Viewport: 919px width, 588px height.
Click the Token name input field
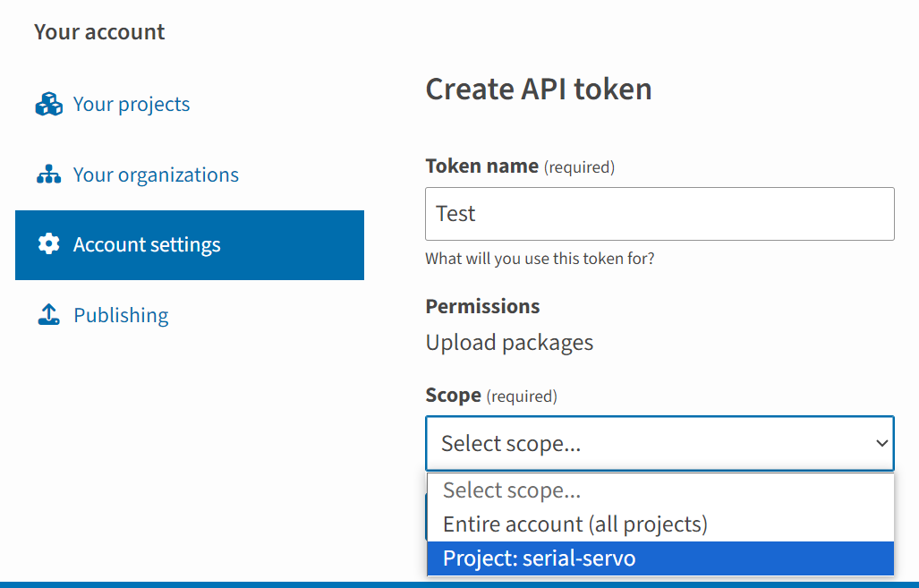click(659, 214)
